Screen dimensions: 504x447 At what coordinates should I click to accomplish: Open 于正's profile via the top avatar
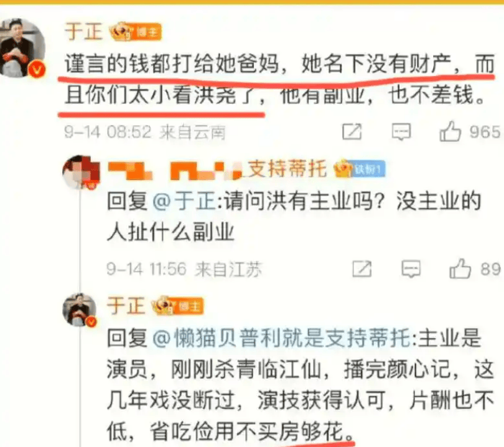coord(22,47)
